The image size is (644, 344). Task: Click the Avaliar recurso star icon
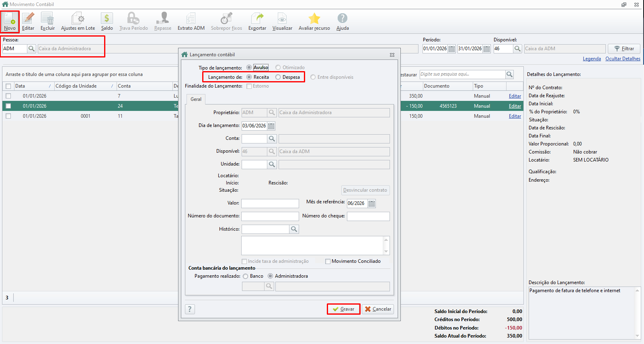[314, 18]
